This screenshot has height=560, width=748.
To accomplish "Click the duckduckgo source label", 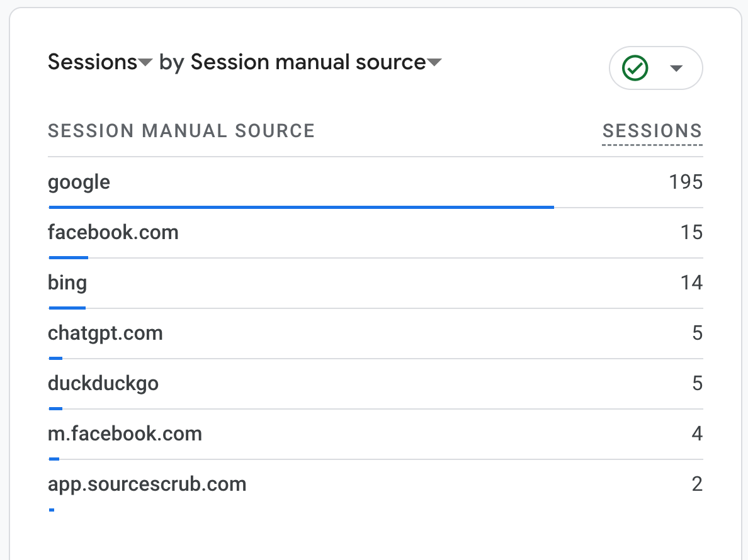I will 103,384.
